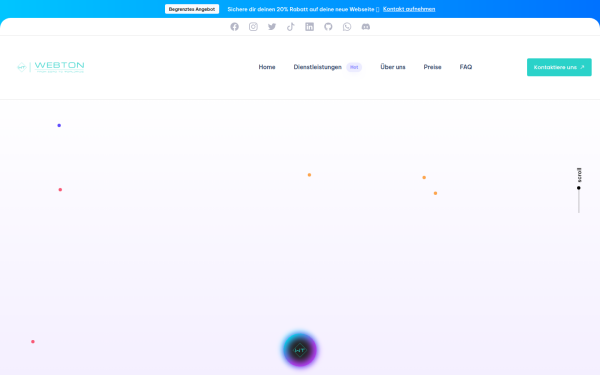Follow the Kontakt aufnehmen link

coord(409,9)
